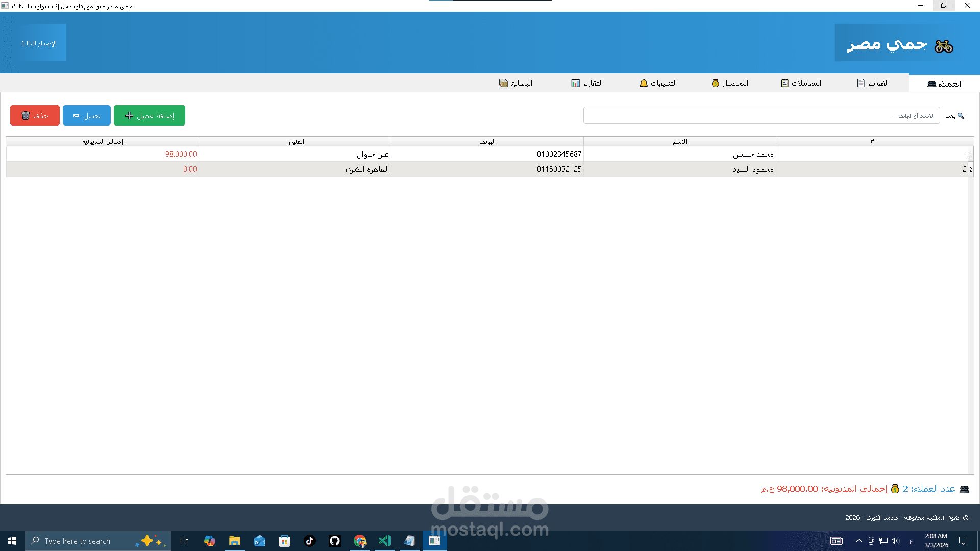Click the bicycle logo icon in the header
The width and height of the screenshot is (980, 551).
coord(944,46)
